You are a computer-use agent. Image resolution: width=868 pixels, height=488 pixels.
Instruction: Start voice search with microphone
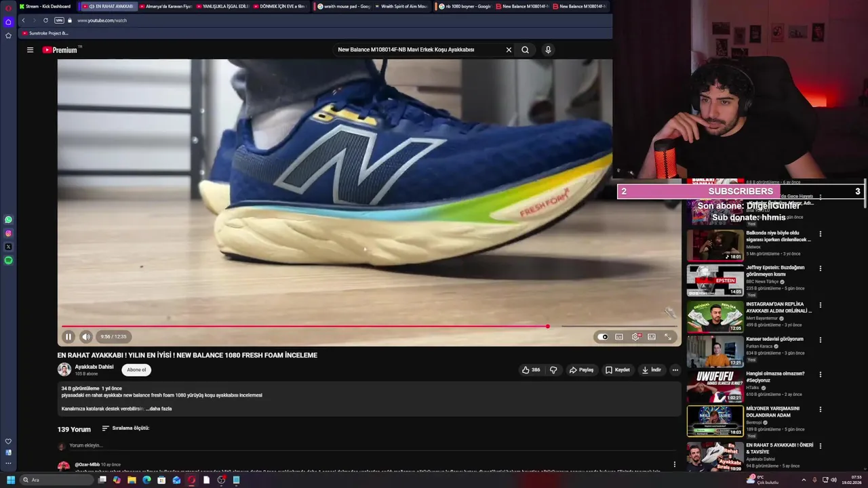(548, 49)
